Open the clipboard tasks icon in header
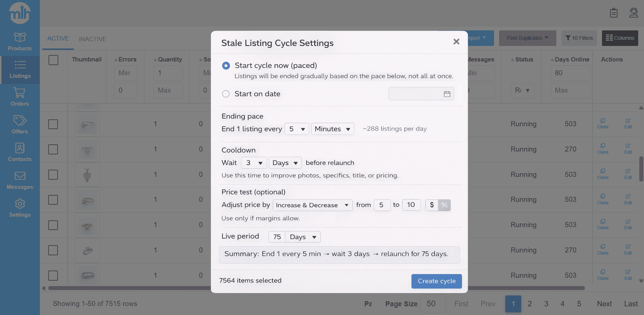 [614, 13]
